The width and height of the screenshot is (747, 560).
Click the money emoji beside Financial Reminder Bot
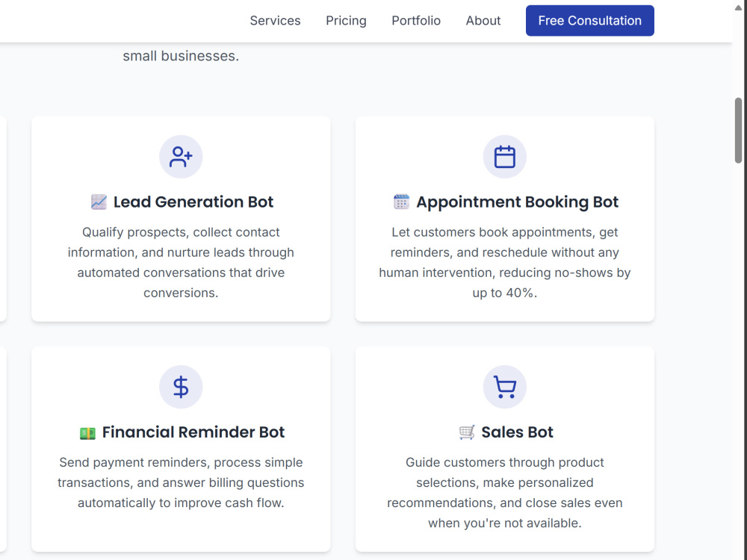click(87, 433)
